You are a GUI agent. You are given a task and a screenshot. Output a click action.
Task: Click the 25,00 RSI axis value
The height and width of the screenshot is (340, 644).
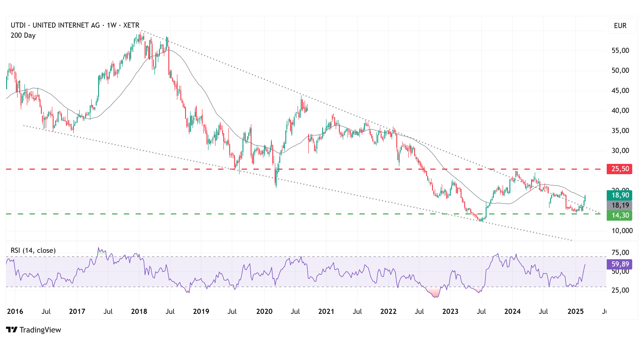tap(620, 290)
